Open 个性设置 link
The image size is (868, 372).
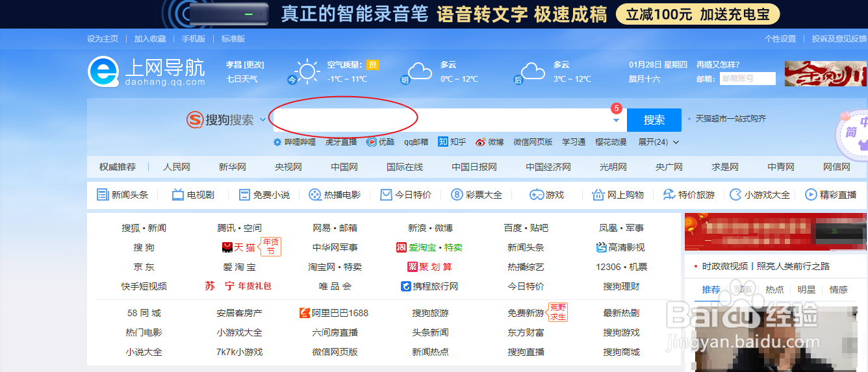[x=780, y=39]
